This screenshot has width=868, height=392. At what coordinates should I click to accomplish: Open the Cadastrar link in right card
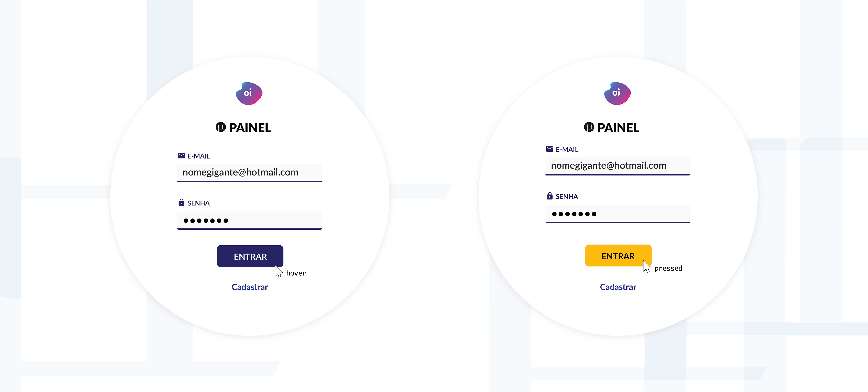[618, 287]
